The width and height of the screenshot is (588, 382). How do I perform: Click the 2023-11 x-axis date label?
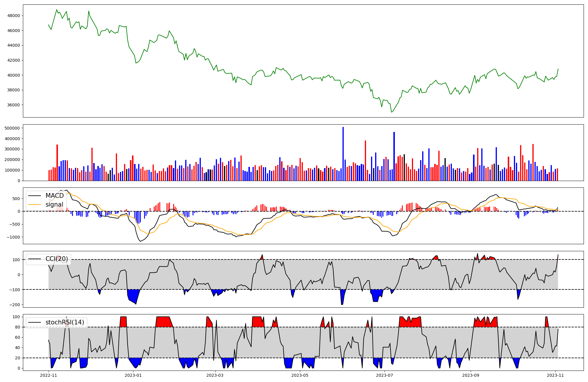[x=555, y=375]
